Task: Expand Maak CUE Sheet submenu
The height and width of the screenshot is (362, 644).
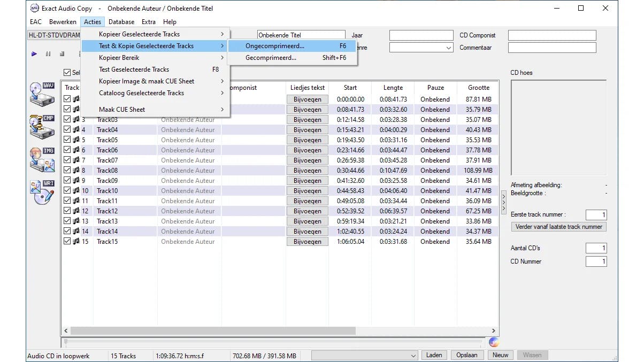Action: 155,110
